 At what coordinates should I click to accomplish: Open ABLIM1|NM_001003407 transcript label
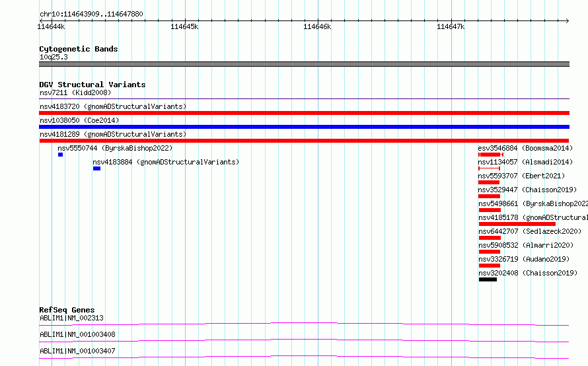[77, 351]
